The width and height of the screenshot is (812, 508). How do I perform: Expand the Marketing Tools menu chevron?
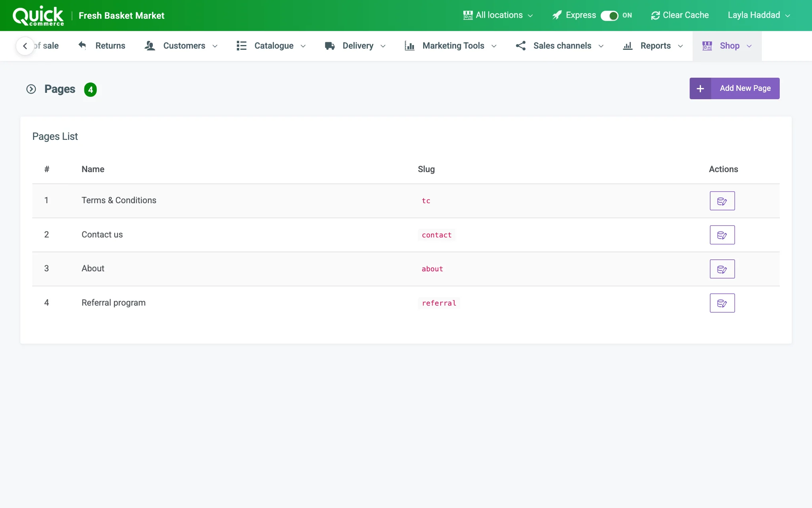click(x=494, y=46)
